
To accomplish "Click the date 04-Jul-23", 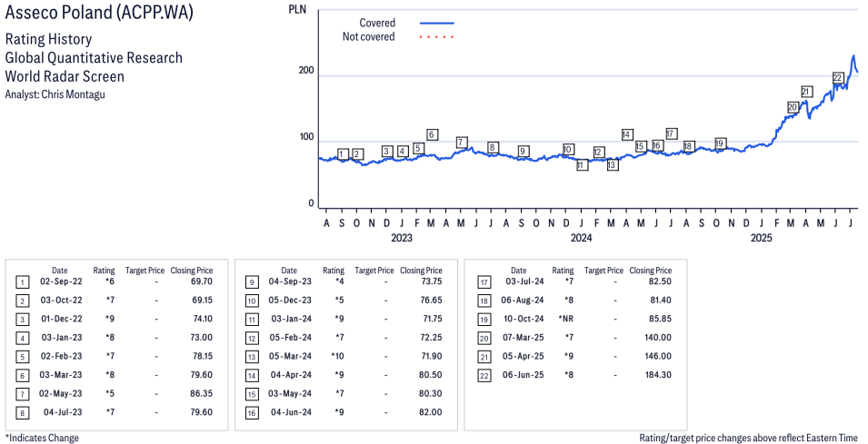I will (63, 412).
